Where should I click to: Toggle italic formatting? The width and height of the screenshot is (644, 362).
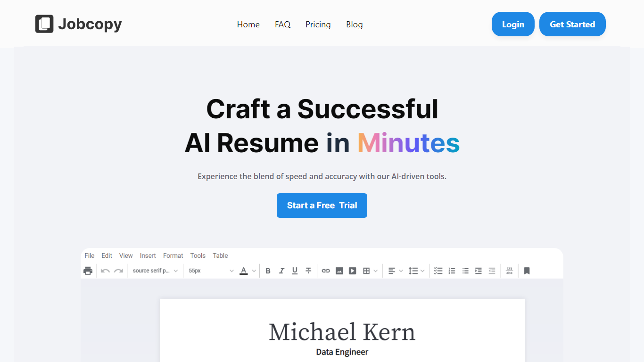coord(281,271)
